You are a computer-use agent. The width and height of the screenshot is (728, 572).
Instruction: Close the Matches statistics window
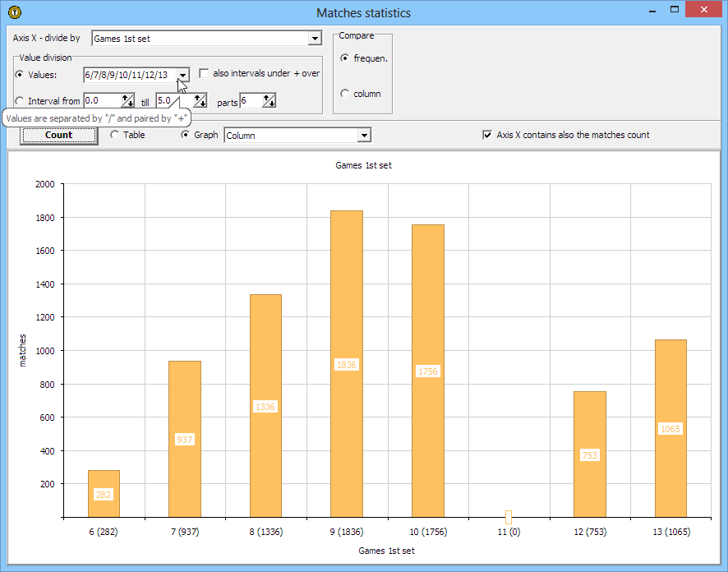(705, 11)
